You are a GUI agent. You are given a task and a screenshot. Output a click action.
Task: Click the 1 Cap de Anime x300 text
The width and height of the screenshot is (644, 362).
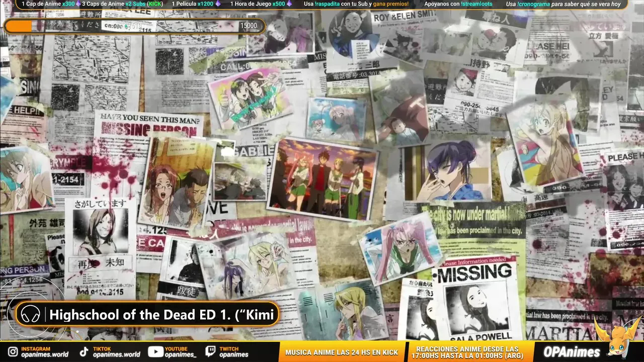click(48, 4)
